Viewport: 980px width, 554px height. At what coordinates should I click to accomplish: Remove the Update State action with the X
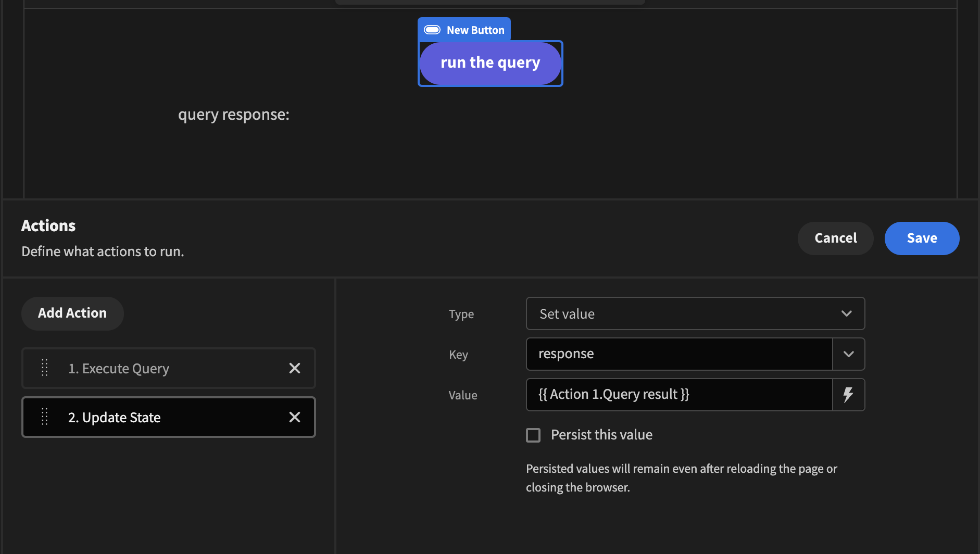tap(295, 417)
